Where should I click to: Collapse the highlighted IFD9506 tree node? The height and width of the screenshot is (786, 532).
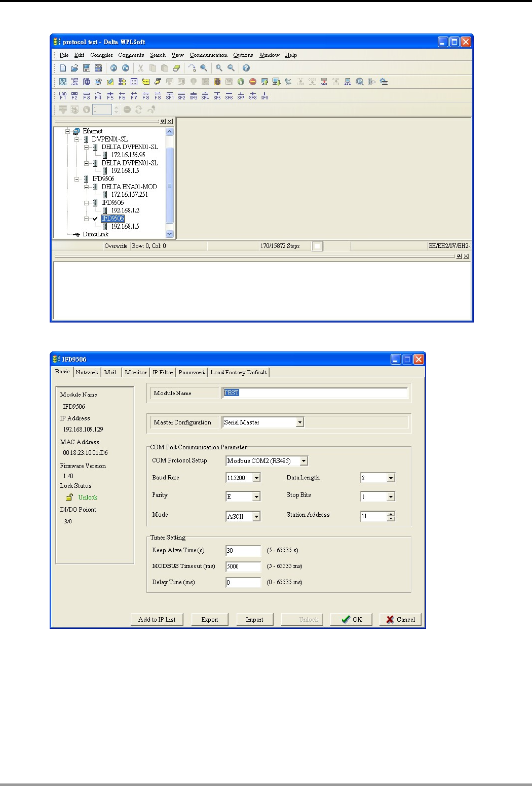[87, 219]
